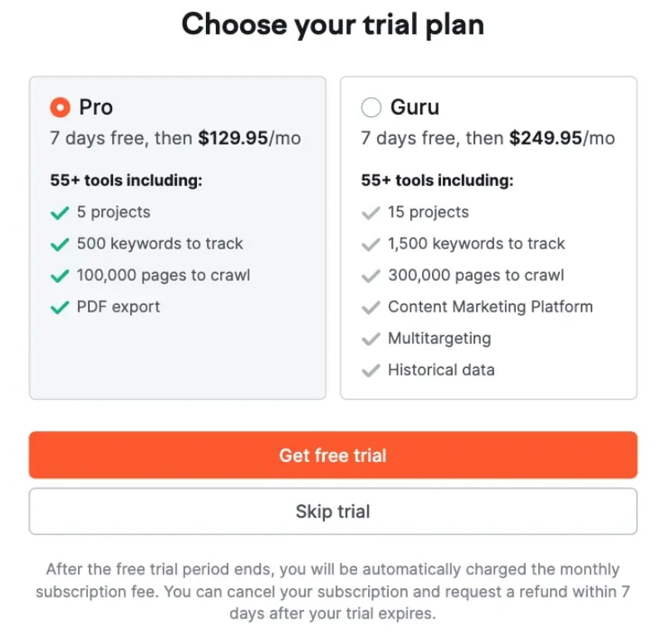
Task: Click the Choose your trial plan heading
Action: (x=332, y=24)
